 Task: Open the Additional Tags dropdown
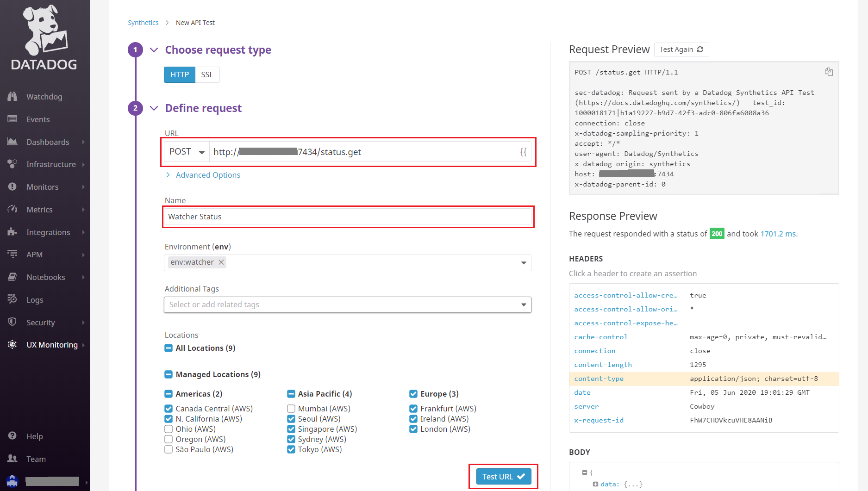(348, 305)
